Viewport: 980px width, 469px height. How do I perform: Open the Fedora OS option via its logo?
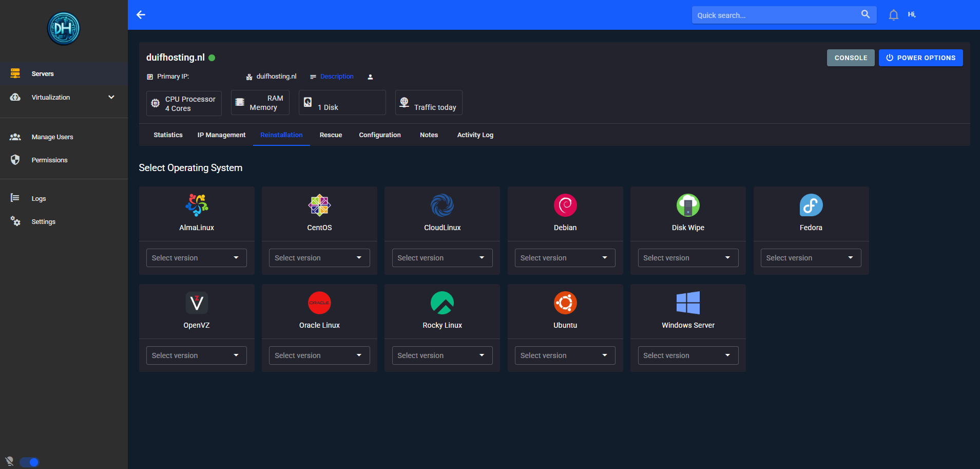point(811,205)
